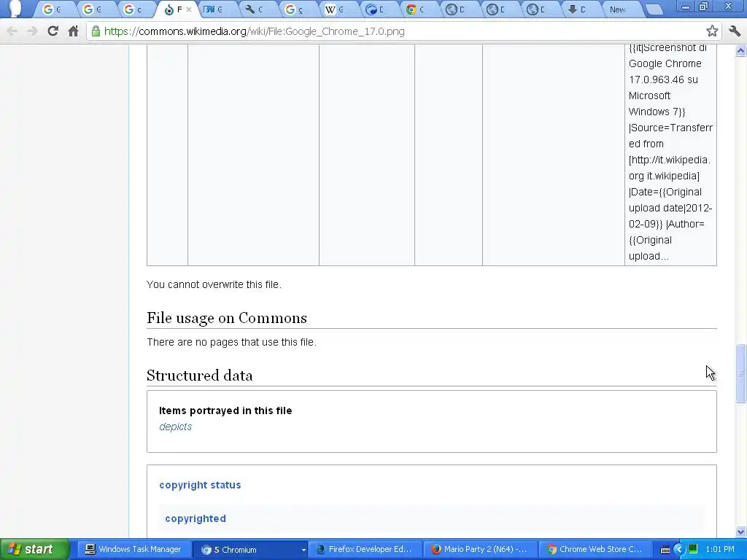The height and width of the screenshot is (560, 747).
Task: Open the copyrighted value link
Action: [x=196, y=518]
